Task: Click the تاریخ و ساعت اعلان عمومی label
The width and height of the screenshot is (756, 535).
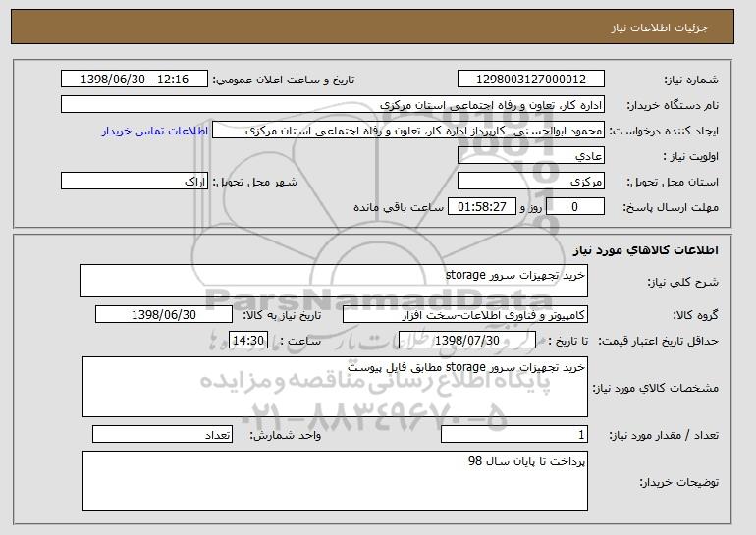Action: (x=284, y=80)
